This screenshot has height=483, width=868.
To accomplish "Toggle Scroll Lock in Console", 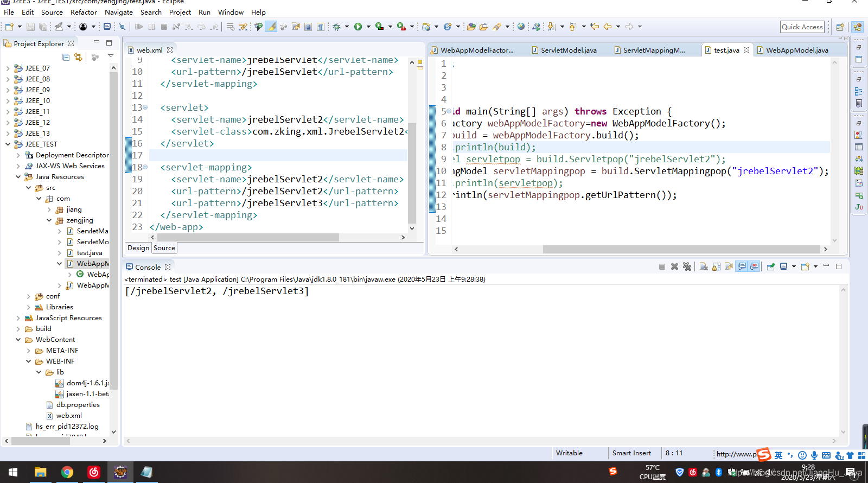I will (x=716, y=266).
